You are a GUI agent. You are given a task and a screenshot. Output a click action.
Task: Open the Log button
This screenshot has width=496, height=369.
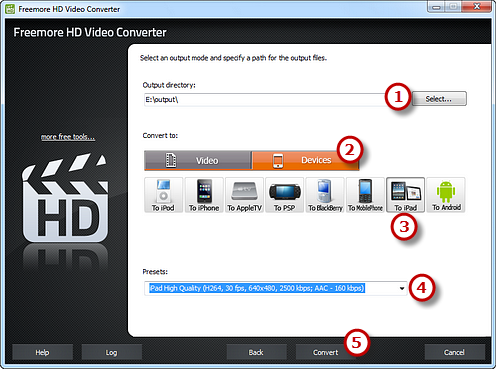pyautogui.click(x=112, y=352)
